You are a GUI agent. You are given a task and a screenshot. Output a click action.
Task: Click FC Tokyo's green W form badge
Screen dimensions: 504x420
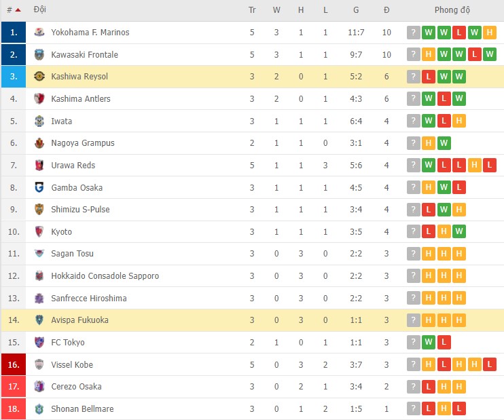tap(429, 343)
